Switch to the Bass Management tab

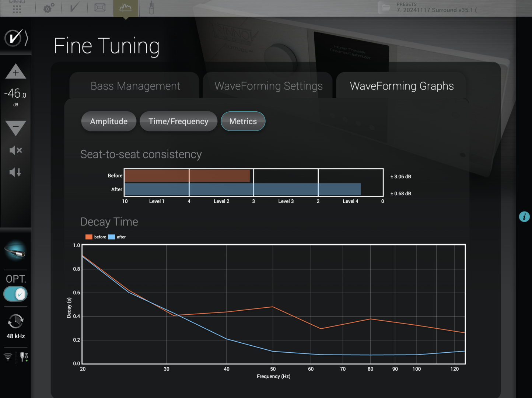(135, 86)
